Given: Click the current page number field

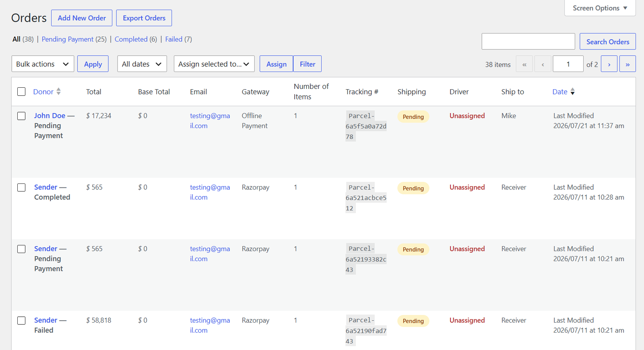Looking at the screenshot, I should pos(568,64).
